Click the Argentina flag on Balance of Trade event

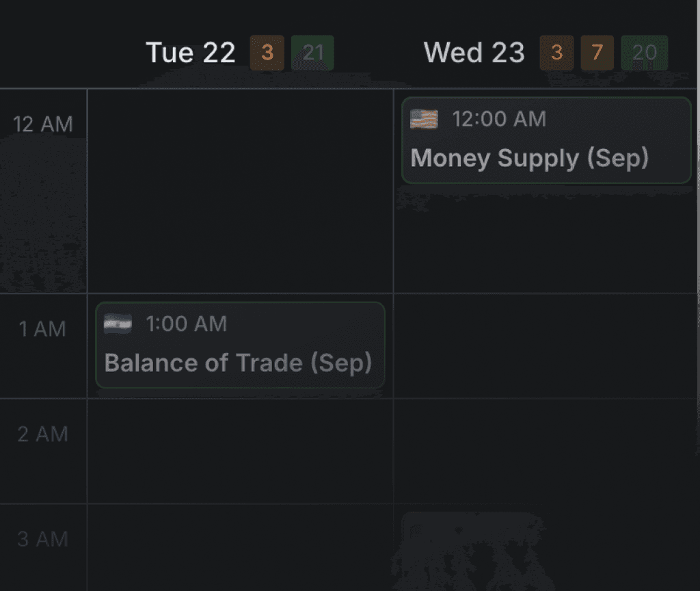[116, 324]
